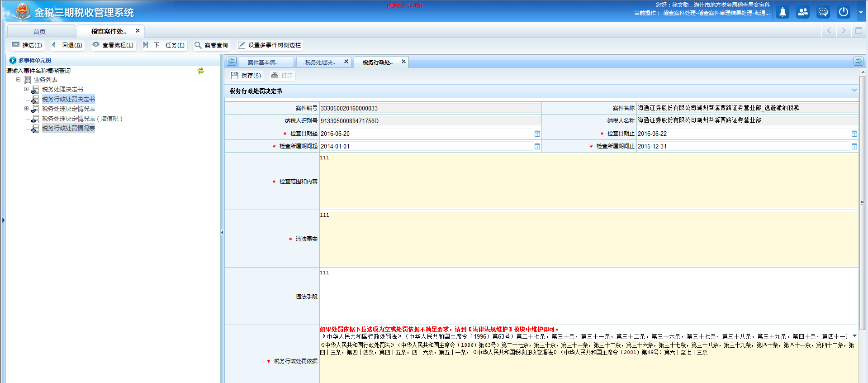Viewport: 868px width, 383px height.
Task: Click the 违法手段 text area
Action: click(589, 296)
